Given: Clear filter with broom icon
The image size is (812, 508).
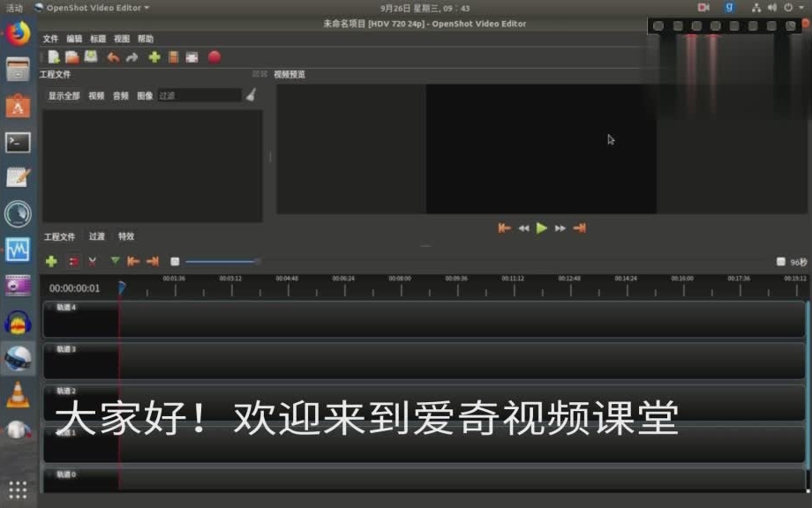Looking at the screenshot, I should [252, 94].
